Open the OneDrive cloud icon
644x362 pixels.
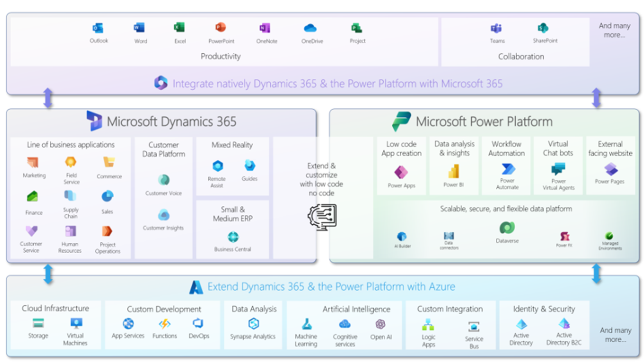(x=311, y=29)
